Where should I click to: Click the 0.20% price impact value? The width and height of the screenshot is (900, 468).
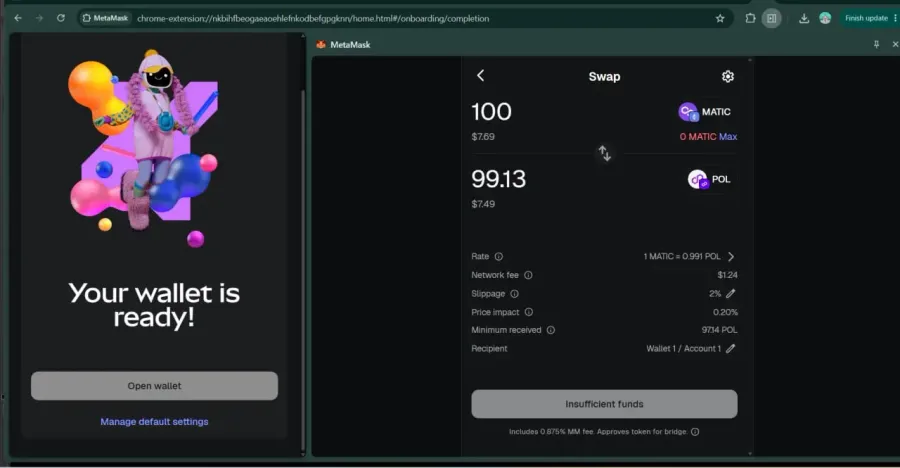coord(726,312)
